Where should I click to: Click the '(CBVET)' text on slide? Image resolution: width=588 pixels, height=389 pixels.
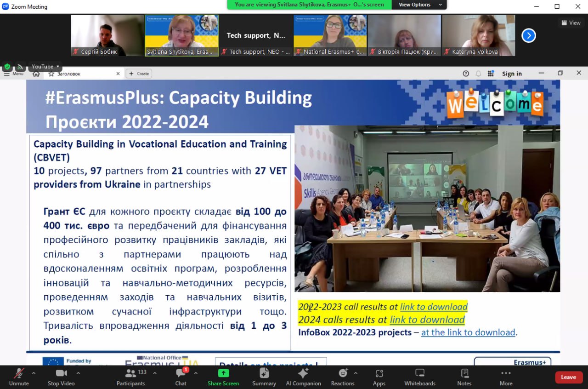tap(52, 157)
